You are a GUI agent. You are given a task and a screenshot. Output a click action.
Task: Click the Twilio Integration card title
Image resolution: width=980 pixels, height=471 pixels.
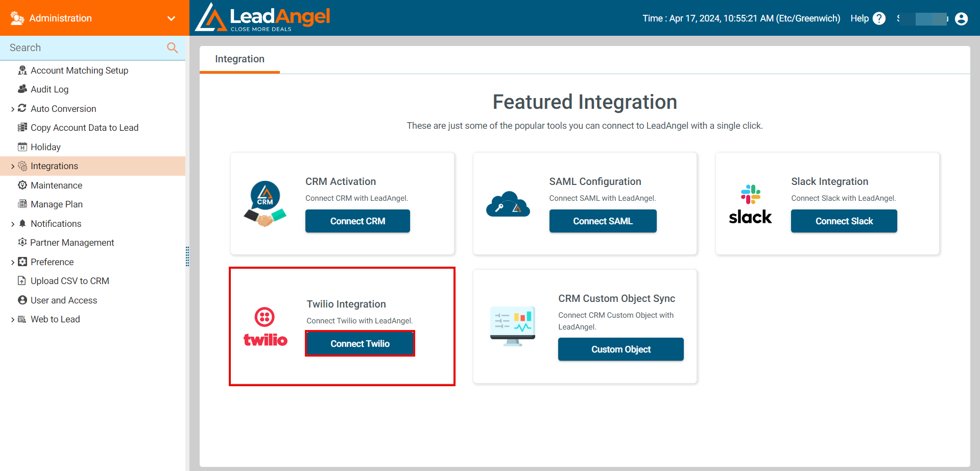pyautogui.click(x=346, y=304)
